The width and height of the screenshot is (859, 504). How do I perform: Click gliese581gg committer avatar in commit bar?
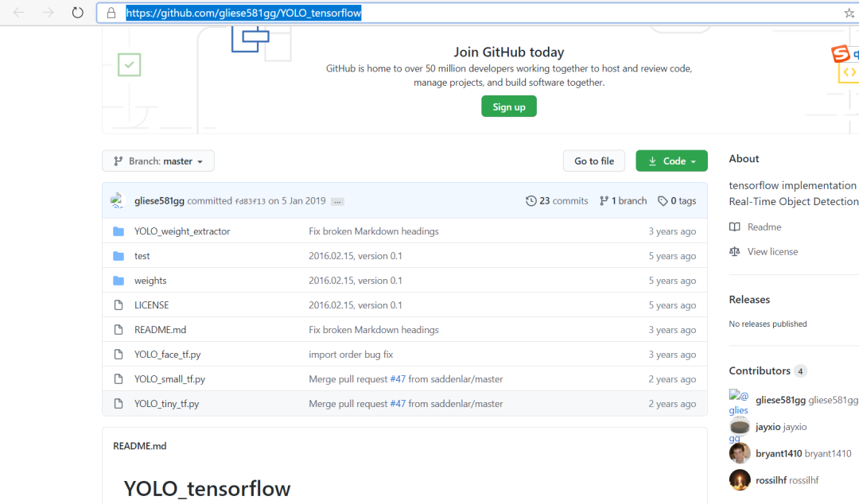tap(117, 200)
